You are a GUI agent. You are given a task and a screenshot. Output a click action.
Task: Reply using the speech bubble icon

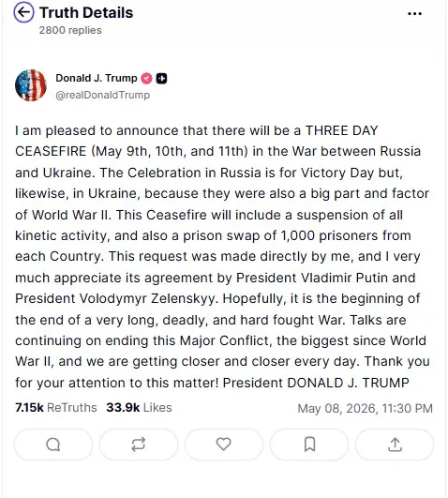[x=53, y=445]
